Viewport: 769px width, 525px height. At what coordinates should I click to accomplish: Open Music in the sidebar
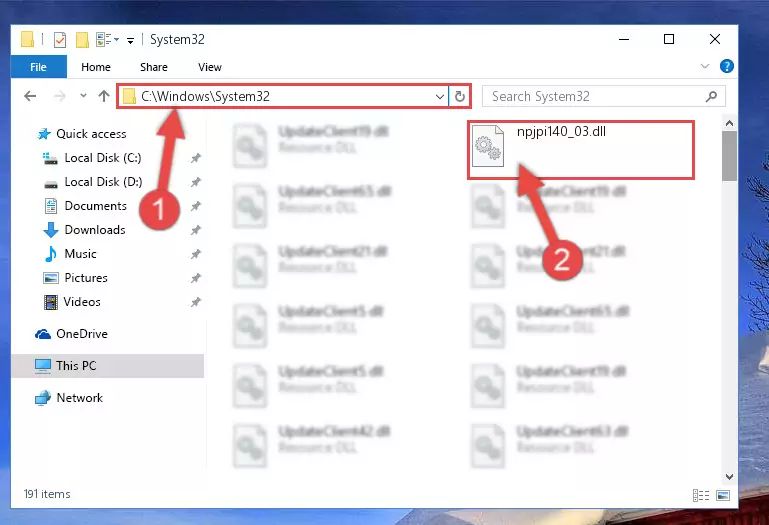tap(80, 254)
